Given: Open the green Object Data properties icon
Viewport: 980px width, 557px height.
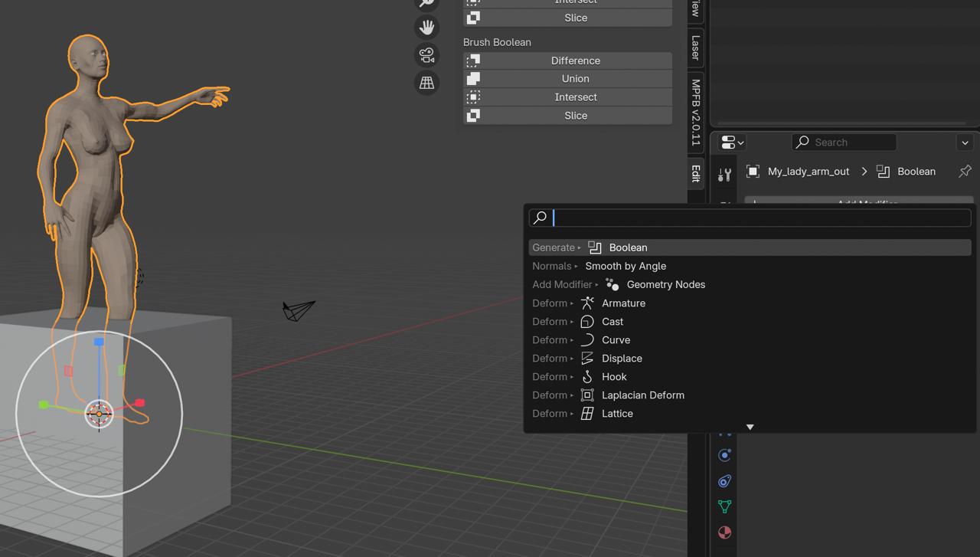Looking at the screenshot, I should coord(724,506).
